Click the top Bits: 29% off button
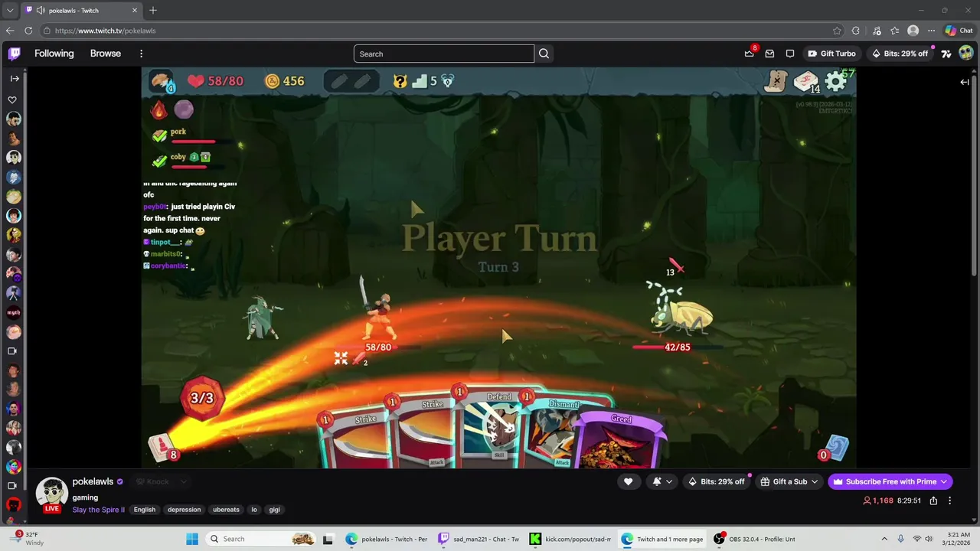 pyautogui.click(x=900, y=54)
